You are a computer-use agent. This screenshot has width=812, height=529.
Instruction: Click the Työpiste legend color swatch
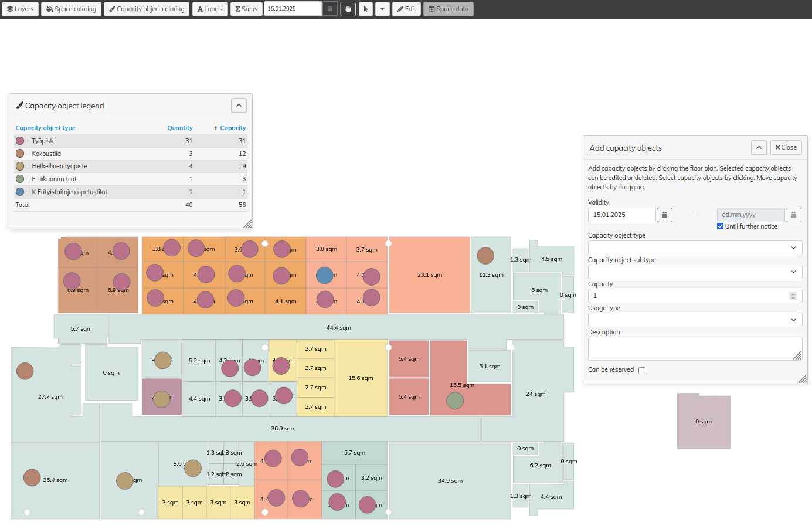(x=20, y=141)
